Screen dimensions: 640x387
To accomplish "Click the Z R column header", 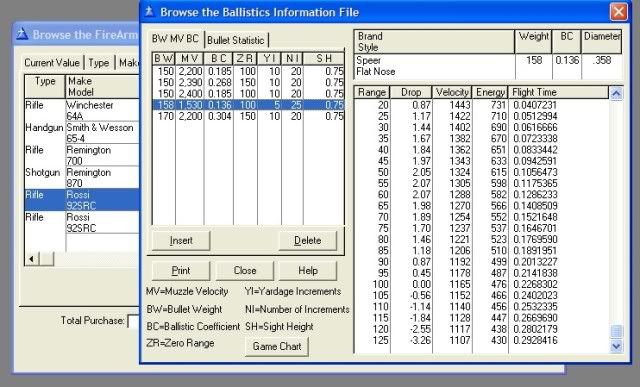I will click(x=245, y=58).
